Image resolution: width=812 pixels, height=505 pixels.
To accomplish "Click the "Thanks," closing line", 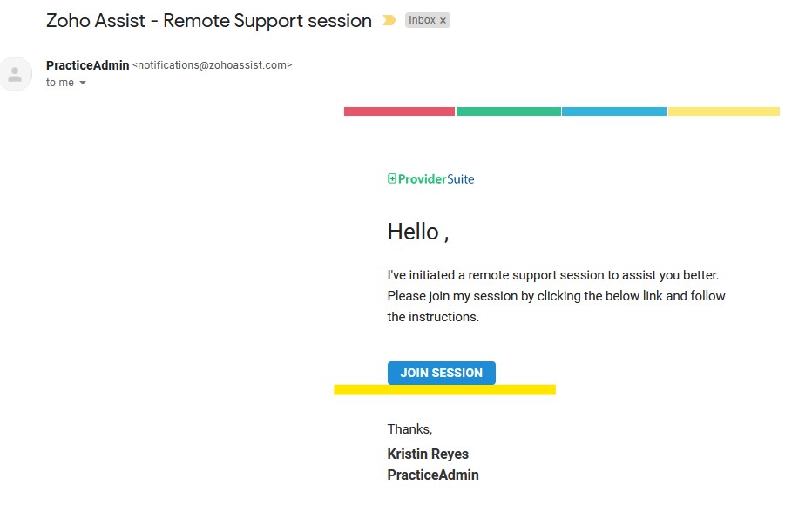I will pos(409,429).
